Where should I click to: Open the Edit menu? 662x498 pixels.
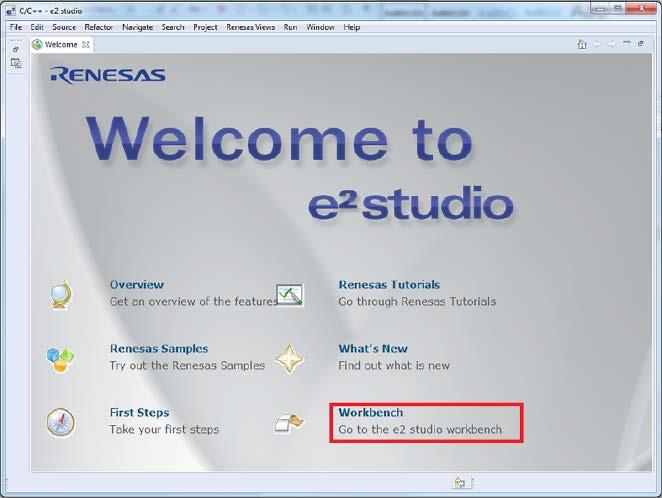coord(37,27)
